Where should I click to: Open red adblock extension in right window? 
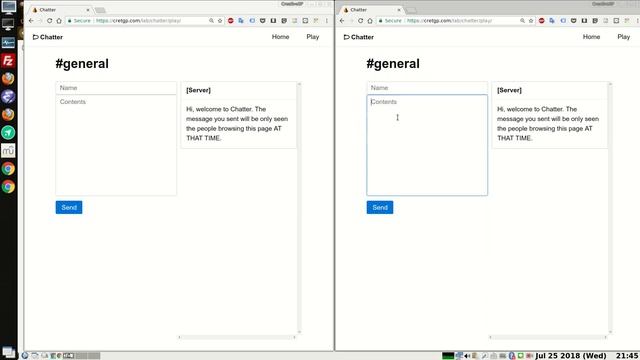click(542, 20)
